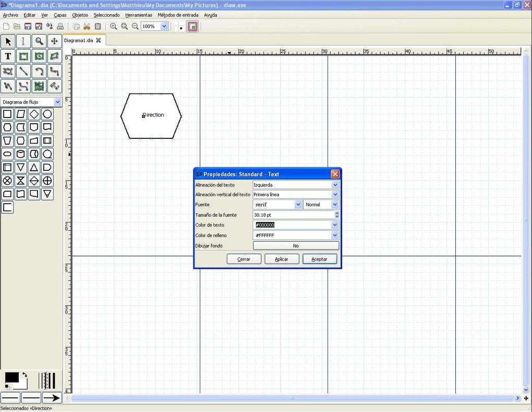Viewport: 532px width, 412px height.
Task: Select the Polygon drawing tool
Action: pyautogui.click(x=54, y=56)
